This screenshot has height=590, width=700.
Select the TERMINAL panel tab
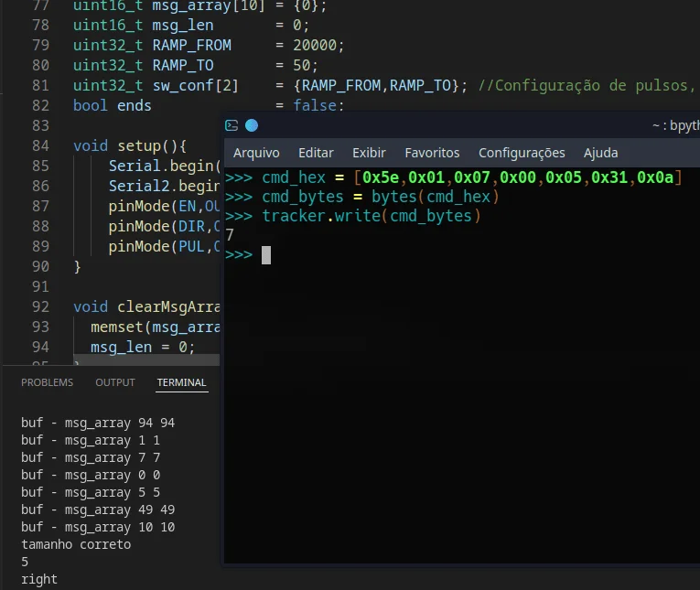182,382
